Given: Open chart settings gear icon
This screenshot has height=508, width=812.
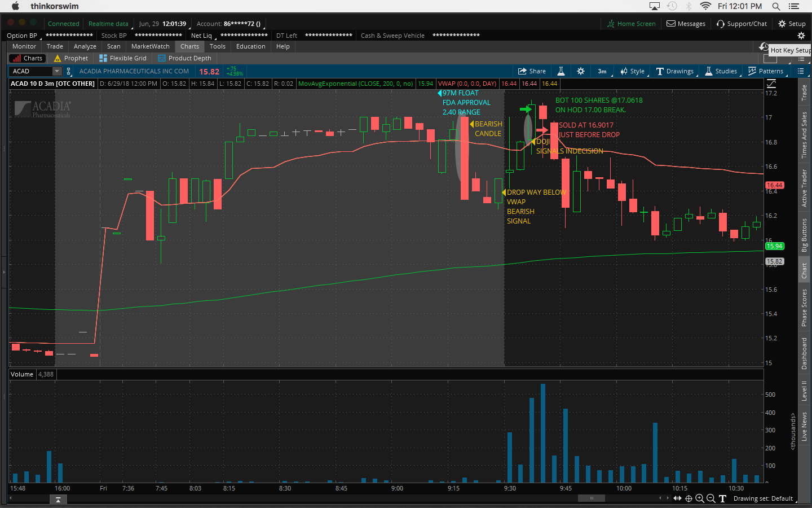Looking at the screenshot, I should [581, 71].
